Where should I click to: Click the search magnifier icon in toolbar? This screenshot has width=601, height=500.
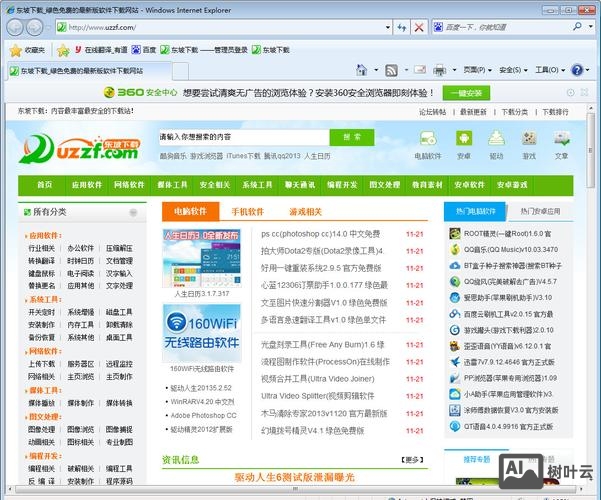click(577, 26)
